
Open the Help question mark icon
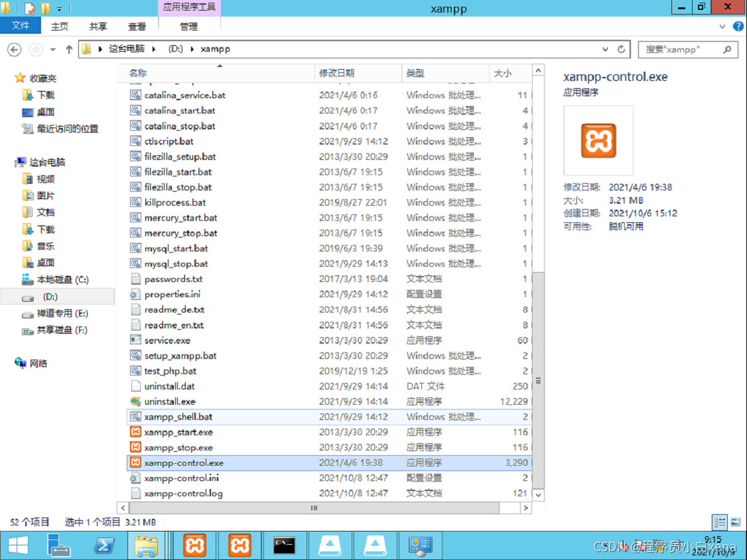738,27
